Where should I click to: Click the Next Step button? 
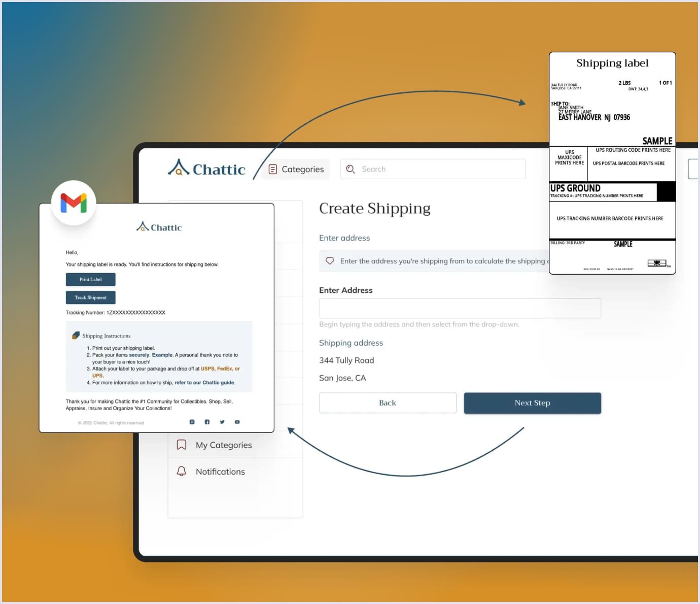pos(532,403)
